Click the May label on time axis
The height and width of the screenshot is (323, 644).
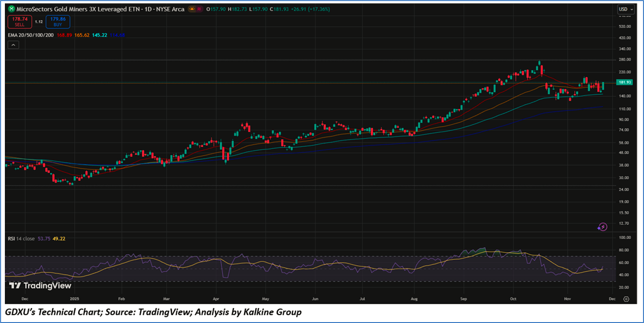265,299
